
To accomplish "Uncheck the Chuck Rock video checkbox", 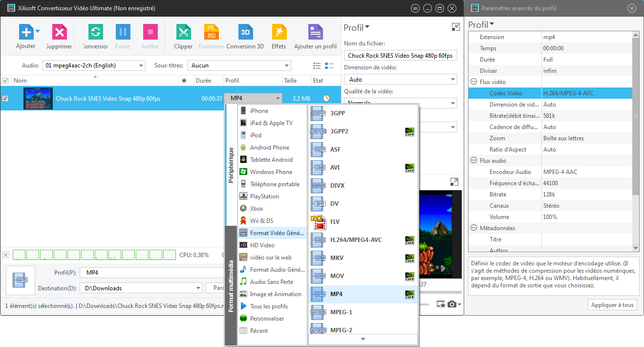I will pos(5,99).
